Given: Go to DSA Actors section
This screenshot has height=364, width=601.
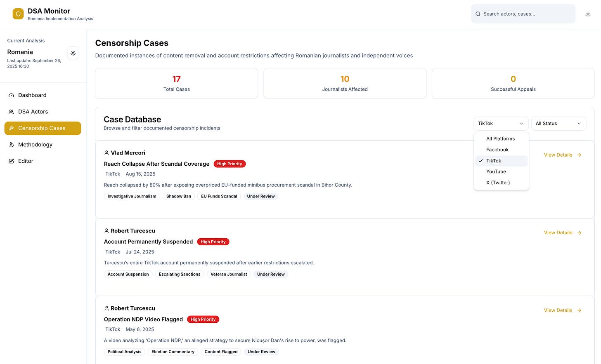Looking at the screenshot, I should (x=43, y=112).
